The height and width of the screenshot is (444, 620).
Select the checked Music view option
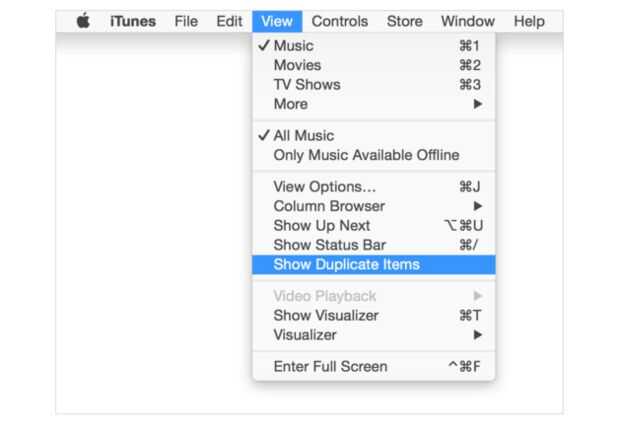pos(292,46)
